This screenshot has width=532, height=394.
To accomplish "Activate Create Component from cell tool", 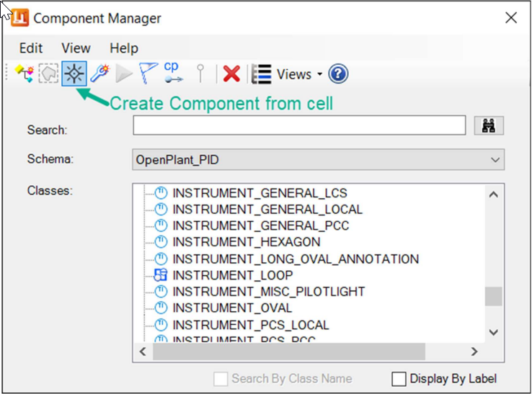I will 74,73.
